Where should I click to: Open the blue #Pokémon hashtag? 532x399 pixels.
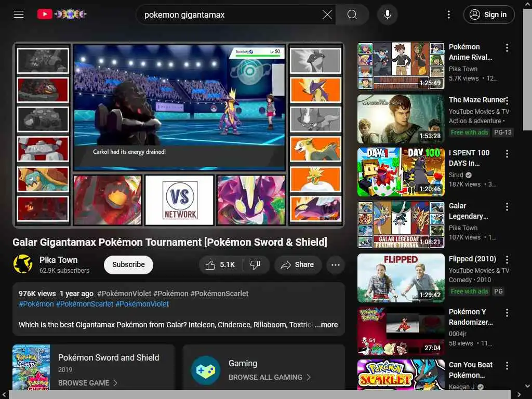(36, 304)
